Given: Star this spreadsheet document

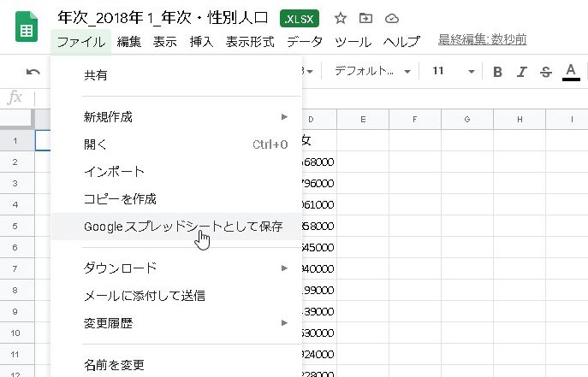Looking at the screenshot, I should [x=340, y=18].
